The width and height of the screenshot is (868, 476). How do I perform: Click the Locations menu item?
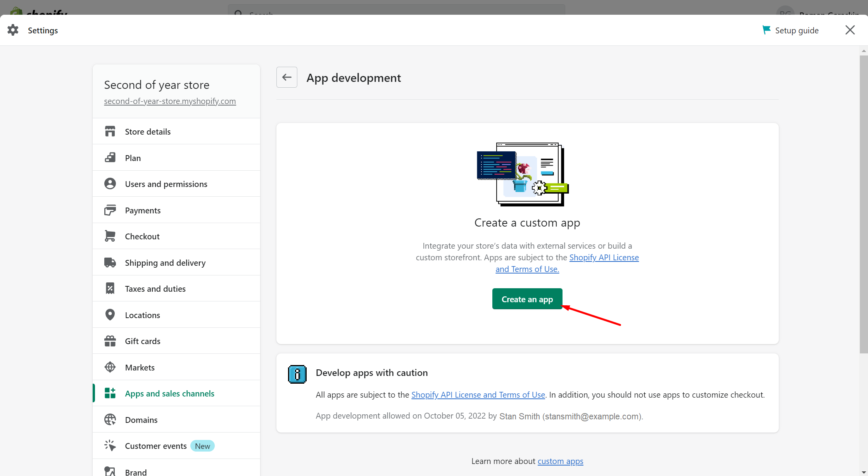(142, 315)
